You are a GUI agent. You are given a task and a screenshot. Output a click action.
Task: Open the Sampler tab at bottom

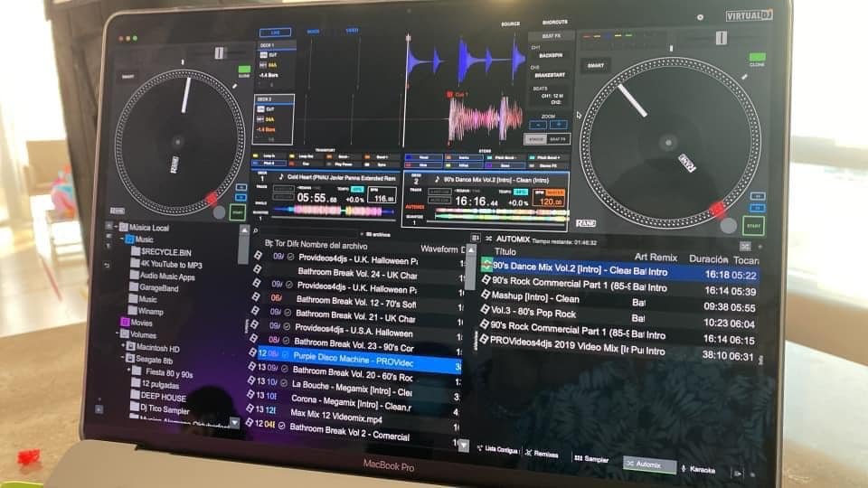pos(591,459)
